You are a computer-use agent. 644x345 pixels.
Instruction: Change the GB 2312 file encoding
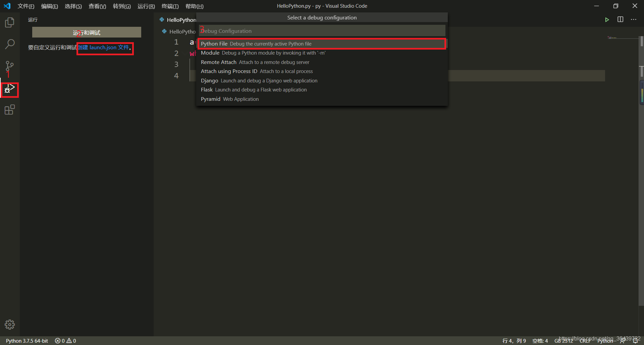(x=564, y=341)
